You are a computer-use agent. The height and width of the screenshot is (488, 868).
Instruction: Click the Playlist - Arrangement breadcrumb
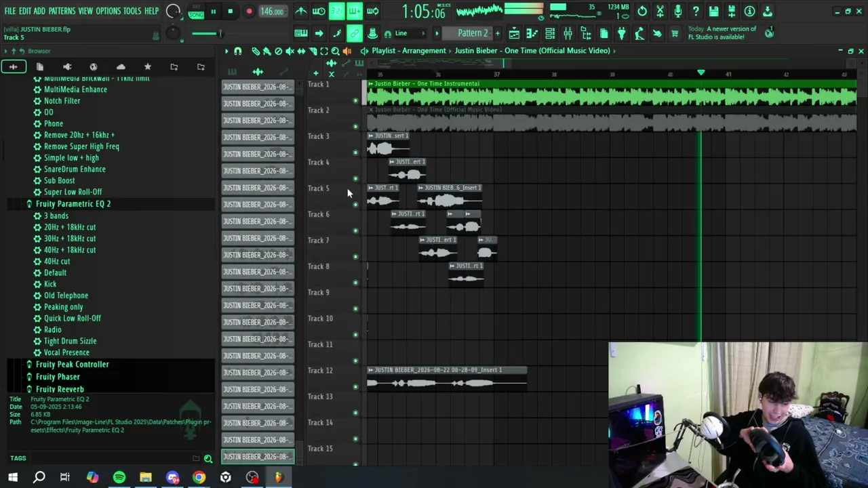(x=409, y=51)
